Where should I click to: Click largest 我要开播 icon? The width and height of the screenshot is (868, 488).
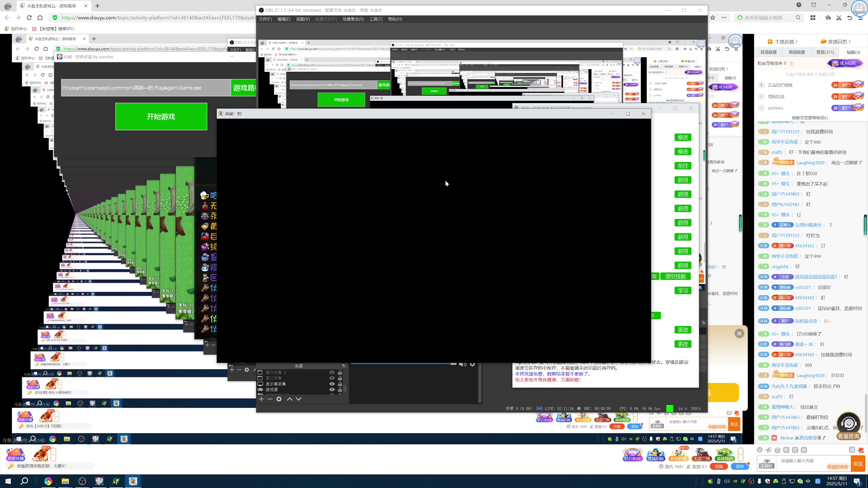[x=16, y=454]
